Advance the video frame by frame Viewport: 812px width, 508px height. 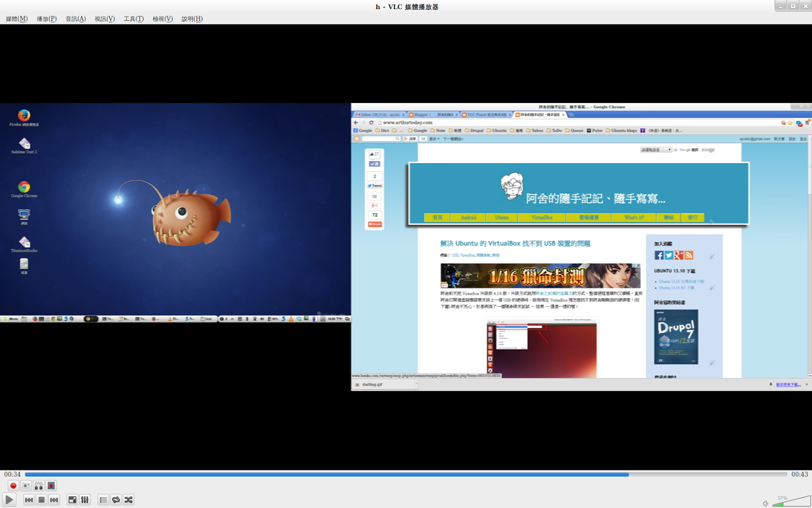[51, 485]
